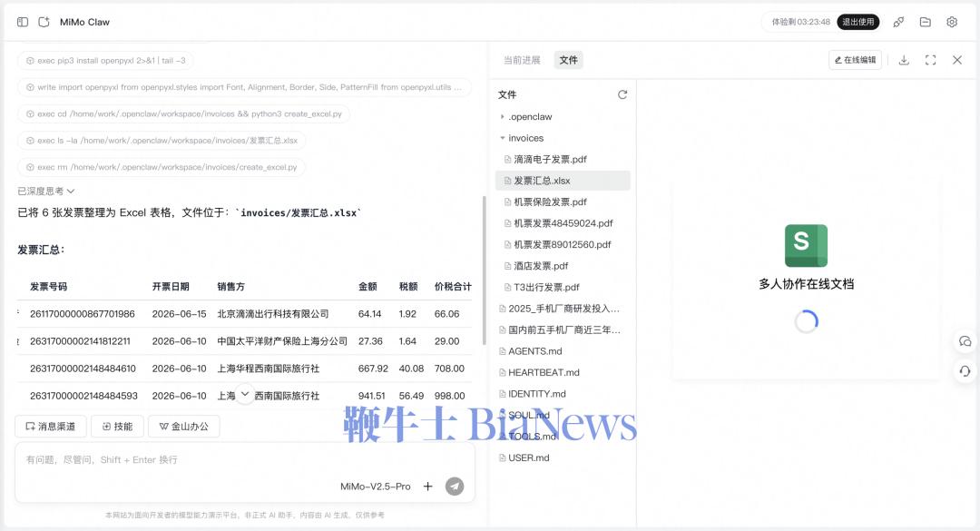Click the 发票号码 column header
The width and height of the screenshot is (980, 531).
click(49, 287)
